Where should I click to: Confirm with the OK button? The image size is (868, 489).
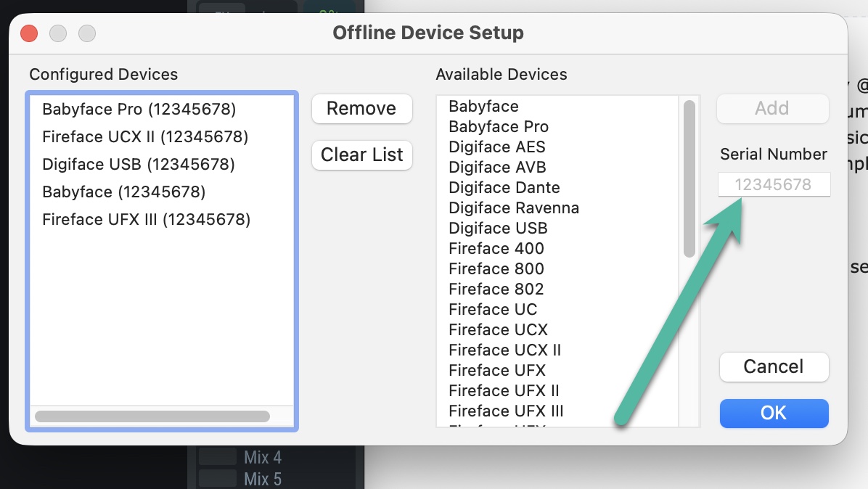click(x=774, y=414)
